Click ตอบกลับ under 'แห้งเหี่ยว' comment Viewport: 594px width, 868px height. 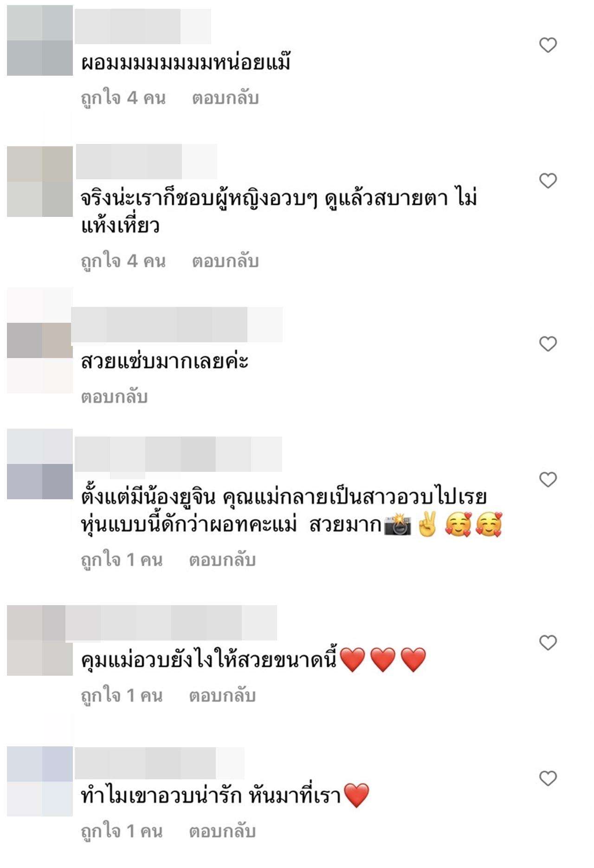[x=225, y=261]
